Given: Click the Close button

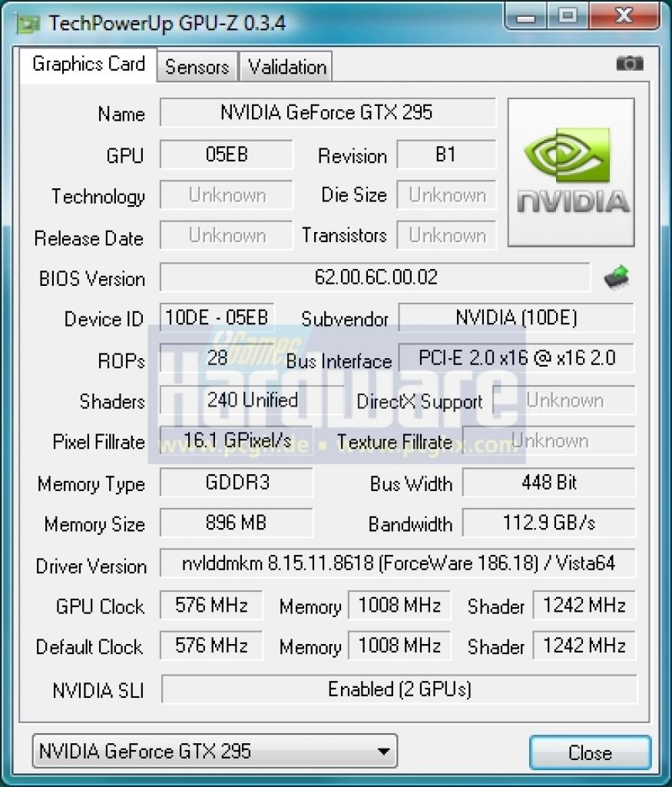Looking at the screenshot, I should pyautogui.click(x=591, y=752).
